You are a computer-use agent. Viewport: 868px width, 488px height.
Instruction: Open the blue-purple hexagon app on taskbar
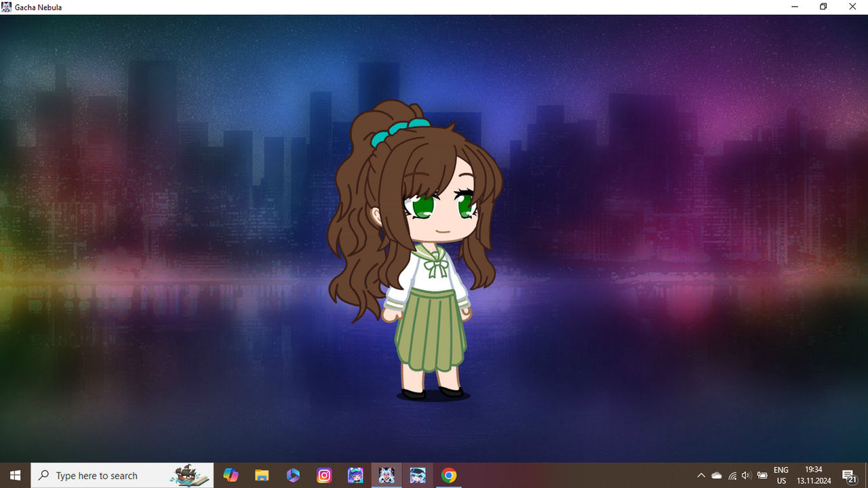click(293, 475)
